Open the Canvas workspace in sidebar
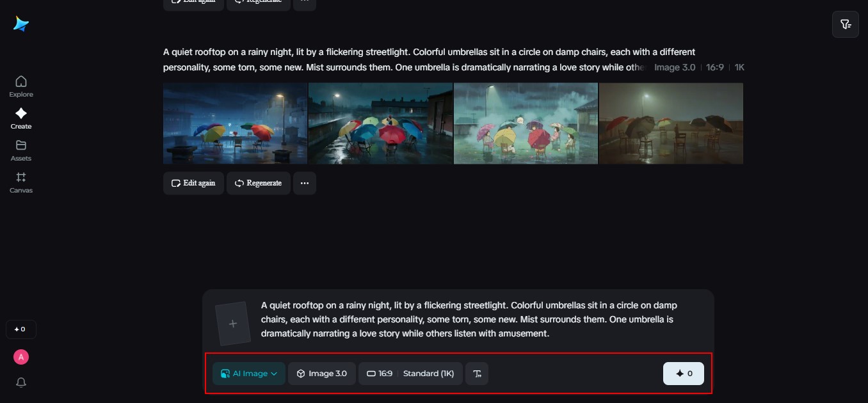 21,182
